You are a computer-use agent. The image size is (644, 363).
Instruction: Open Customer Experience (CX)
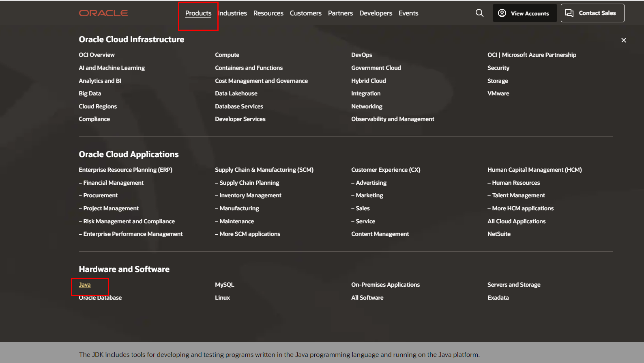tap(386, 170)
